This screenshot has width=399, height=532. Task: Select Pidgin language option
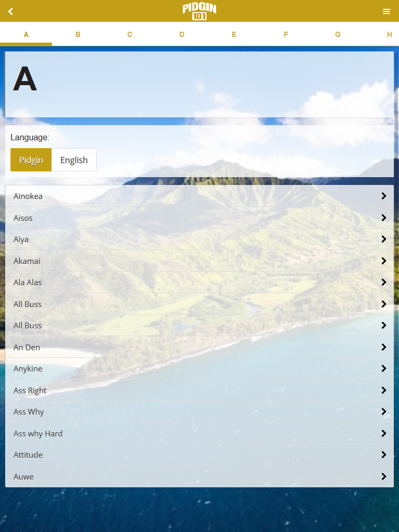pyautogui.click(x=31, y=160)
